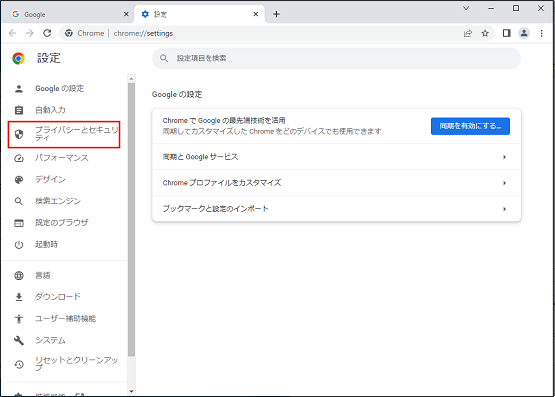The width and height of the screenshot is (555, 397).
Task: Click the wrench icon for システム
Action: pos(19,340)
